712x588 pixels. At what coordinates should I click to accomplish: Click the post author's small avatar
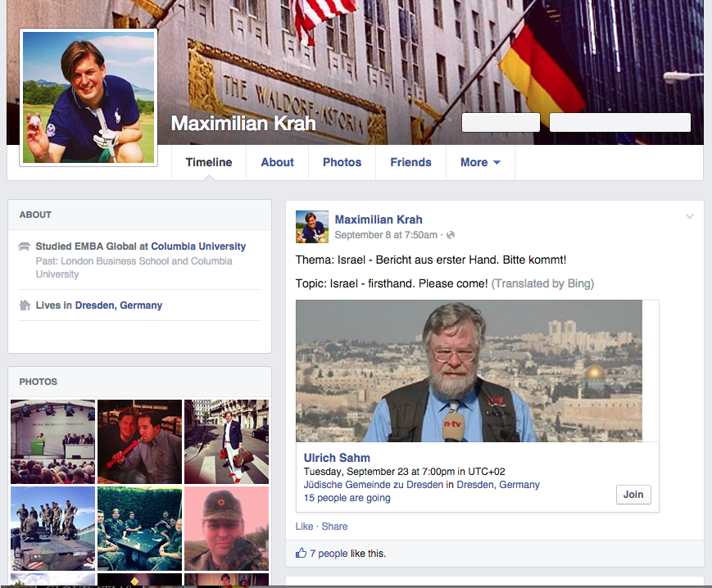(312, 227)
